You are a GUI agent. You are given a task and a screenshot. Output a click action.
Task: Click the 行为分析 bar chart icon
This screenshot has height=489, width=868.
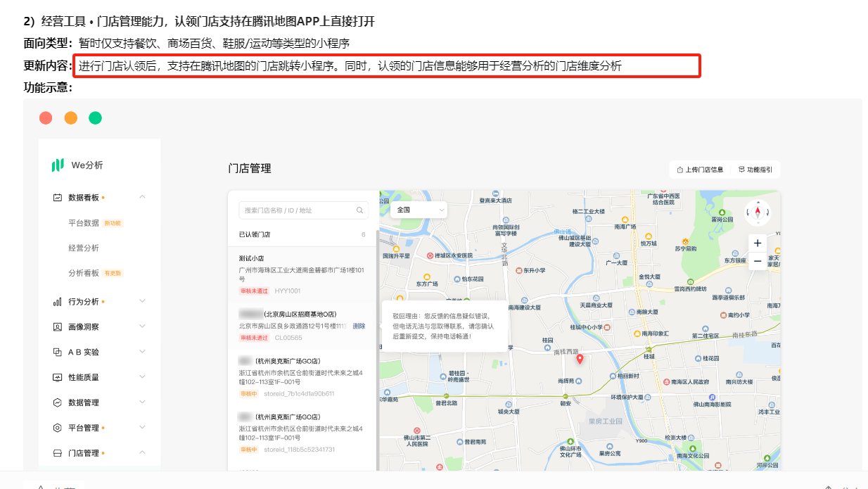58,302
